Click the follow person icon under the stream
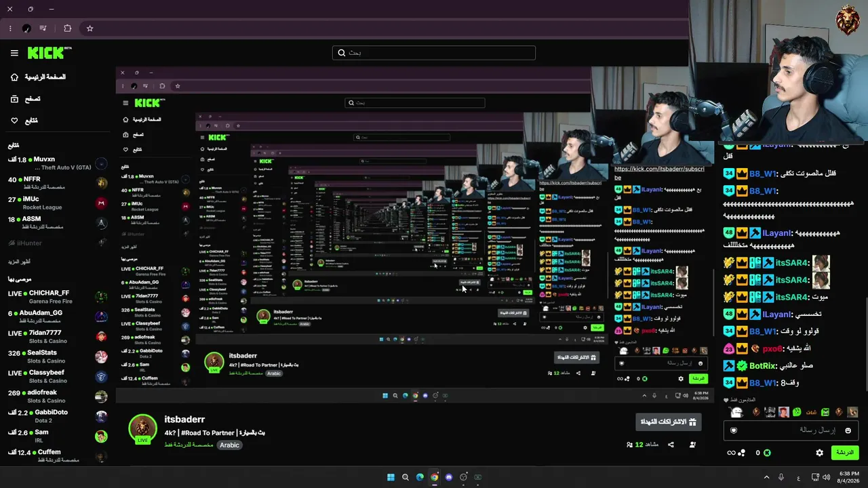868x488 pixels. 692,445
